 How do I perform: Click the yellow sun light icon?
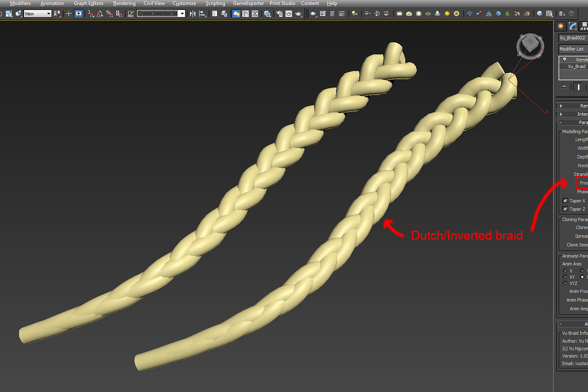tap(447, 14)
